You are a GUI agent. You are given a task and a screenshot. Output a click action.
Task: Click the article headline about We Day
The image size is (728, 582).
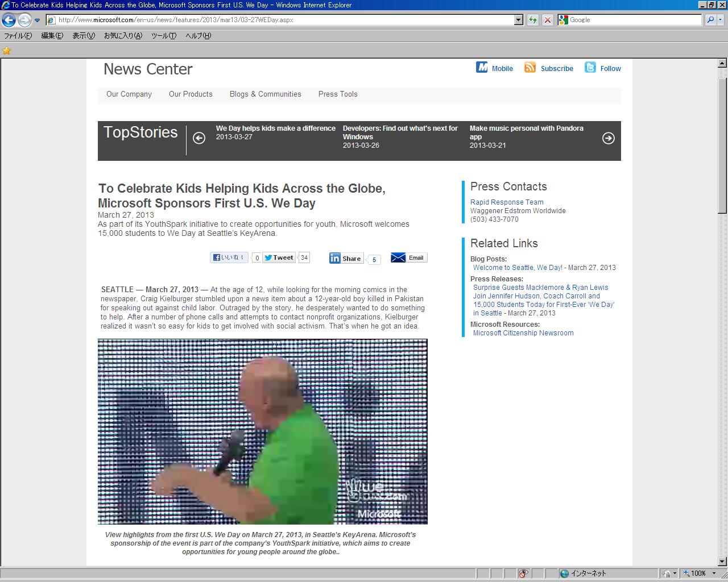click(242, 196)
